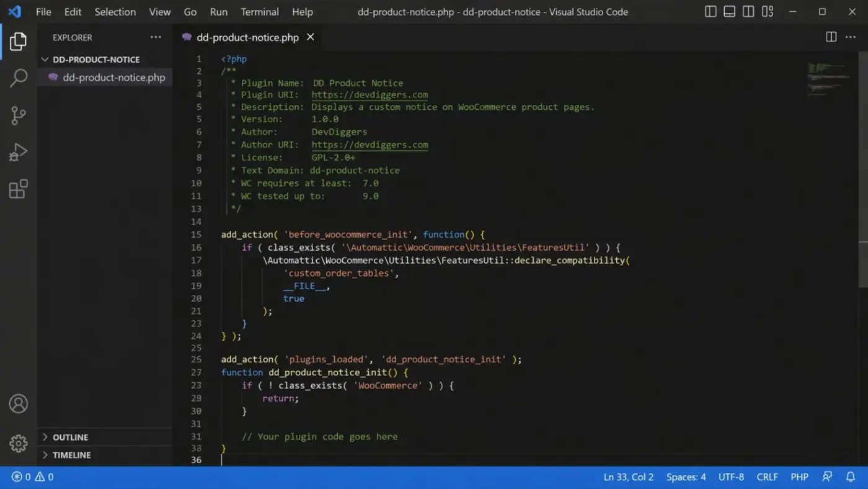The image size is (868, 489).
Task: Open the Selection menu
Action: 115,12
